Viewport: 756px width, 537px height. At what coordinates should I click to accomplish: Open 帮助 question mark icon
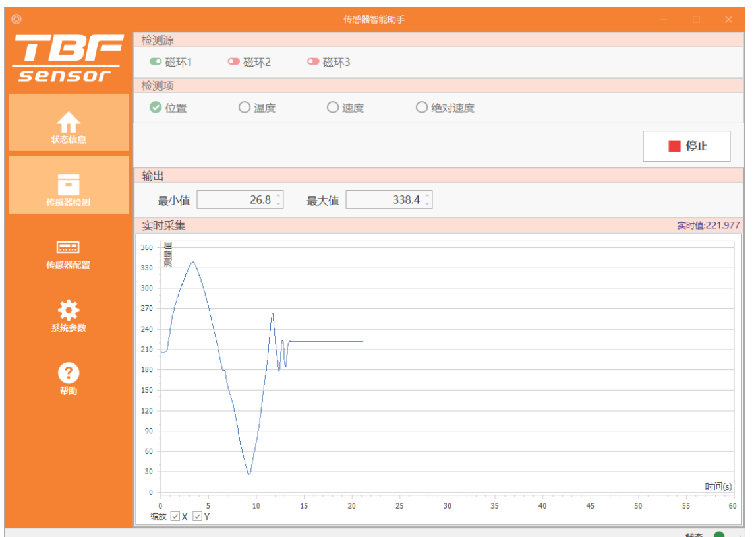(69, 373)
